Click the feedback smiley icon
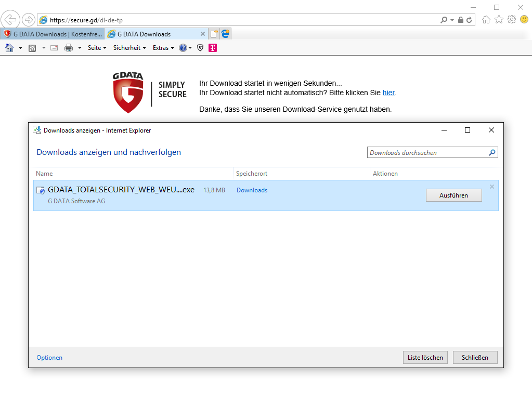The width and height of the screenshot is (532, 393). [524, 20]
